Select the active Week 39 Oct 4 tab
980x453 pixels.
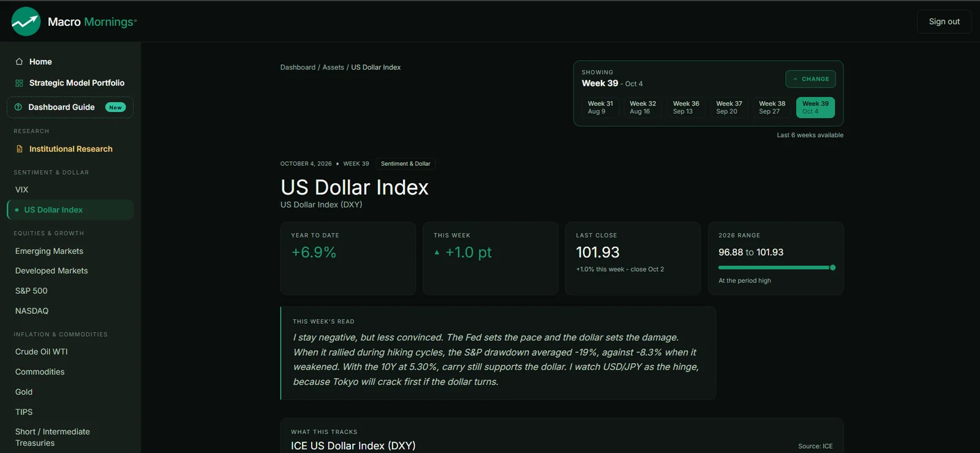click(x=815, y=108)
